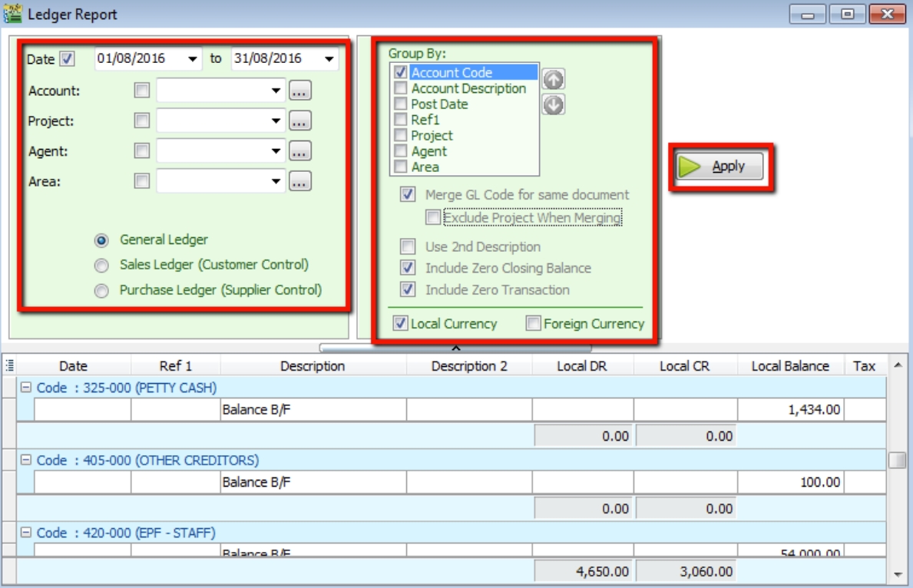Open Project lookup ellipsis button

point(300,121)
